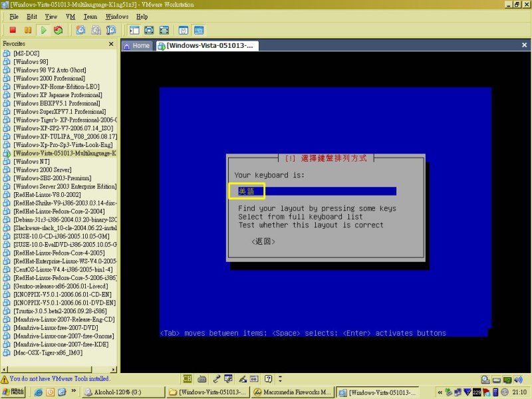Click the green Power On play button

coord(43,30)
